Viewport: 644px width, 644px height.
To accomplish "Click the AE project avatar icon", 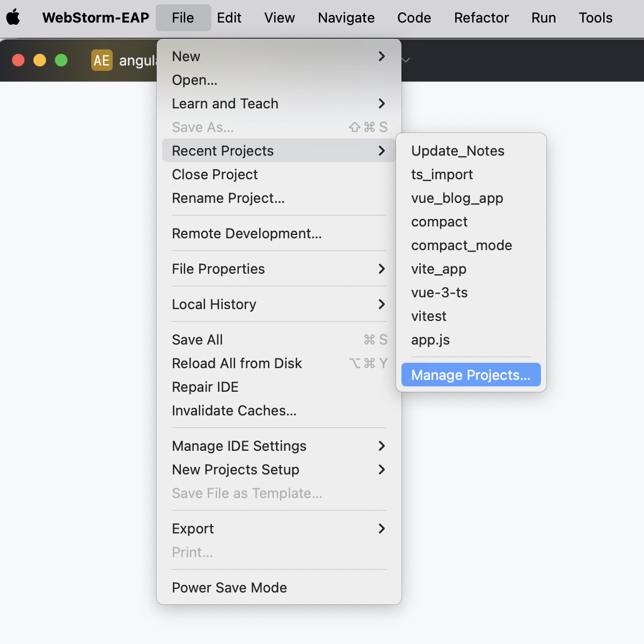I will coord(102,60).
